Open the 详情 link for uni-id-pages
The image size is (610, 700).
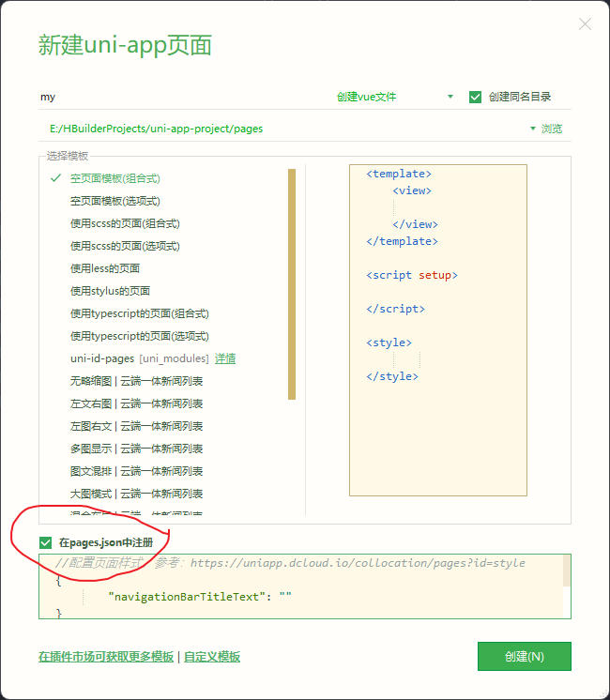(225, 358)
